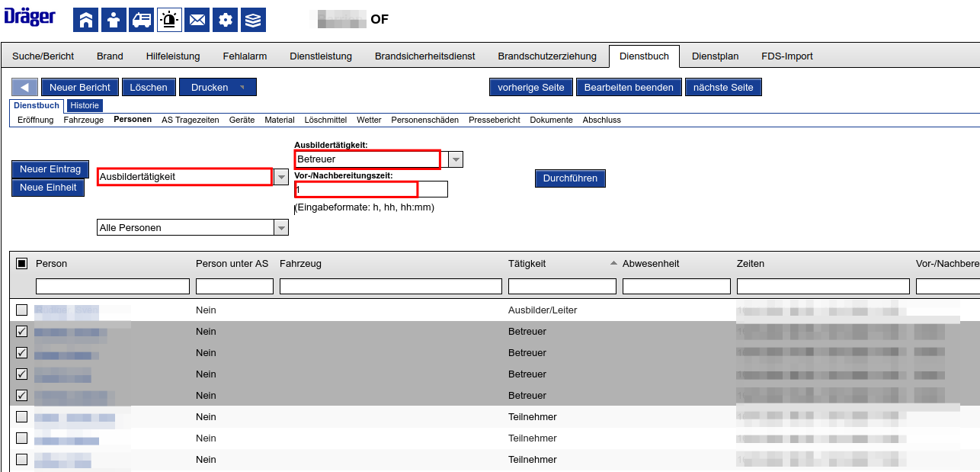Open the home building icon

coord(85,20)
